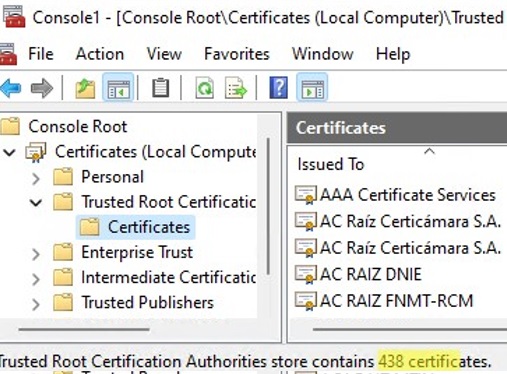Click the AAA Certificate Services certificate icon
507x374 pixels.
(x=305, y=195)
